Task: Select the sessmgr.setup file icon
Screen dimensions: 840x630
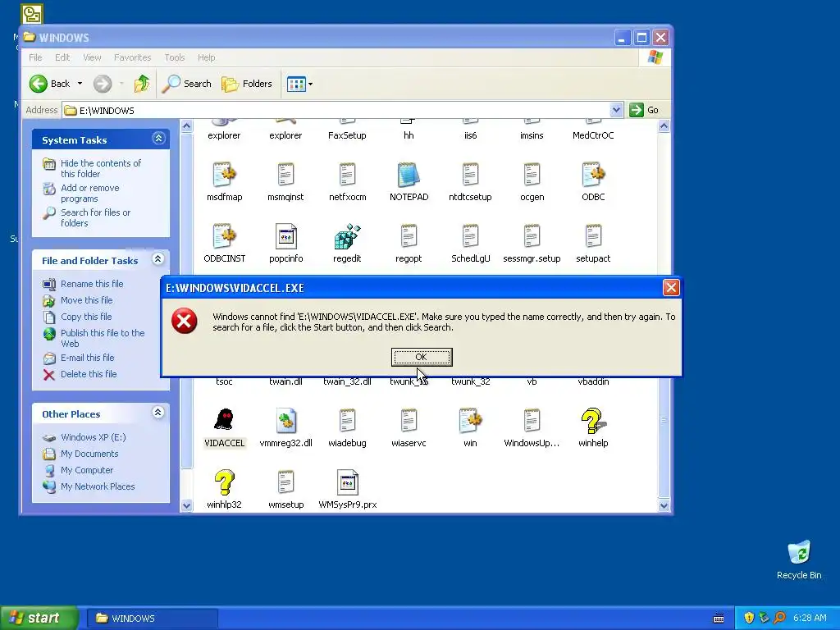Action: pos(532,236)
